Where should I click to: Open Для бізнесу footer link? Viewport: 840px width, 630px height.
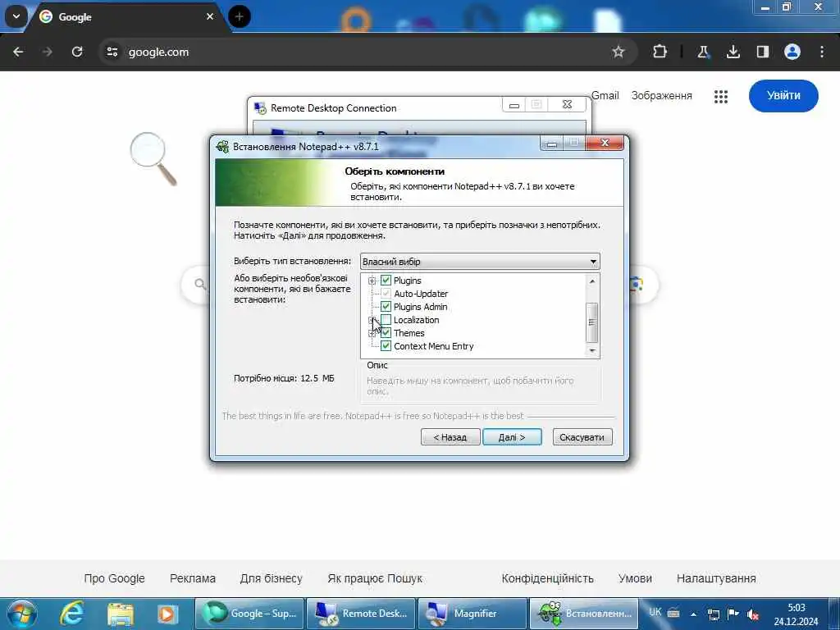coord(271,578)
